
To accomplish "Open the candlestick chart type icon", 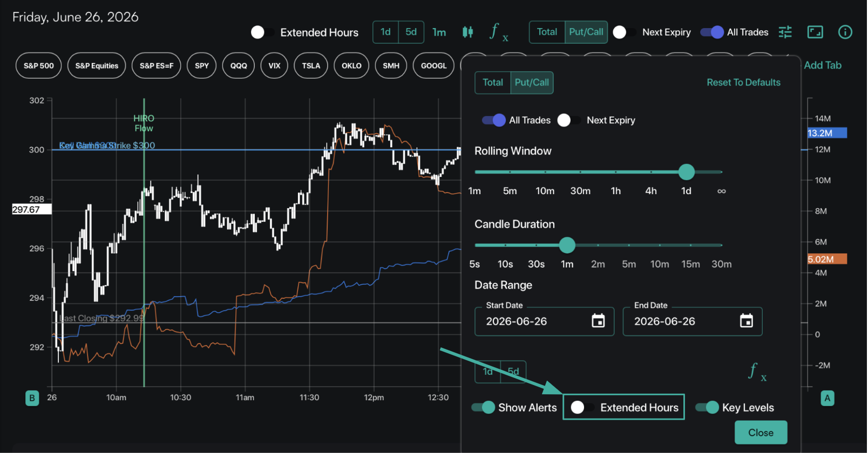I will pos(467,32).
